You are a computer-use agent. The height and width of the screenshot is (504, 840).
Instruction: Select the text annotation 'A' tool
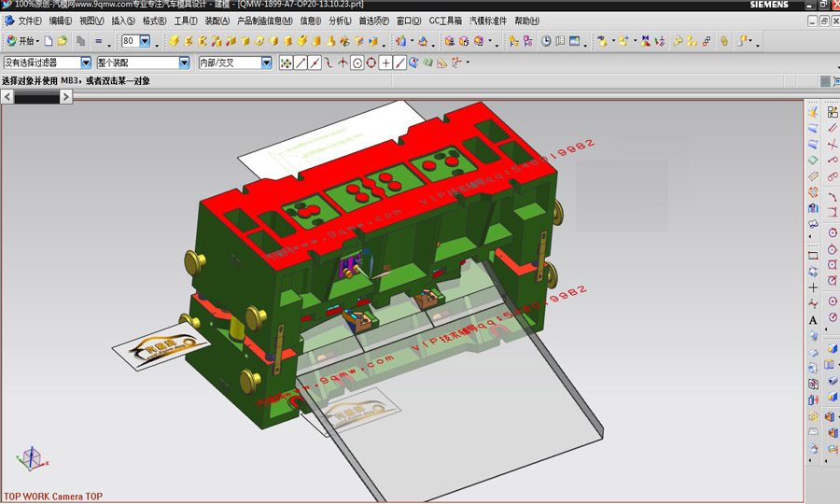813,320
